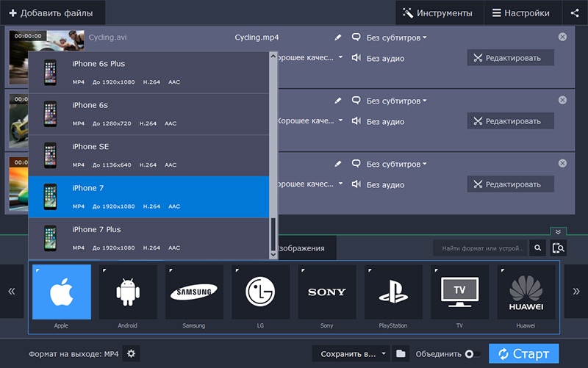Remove the third file with X icon

pyautogui.click(x=562, y=163)
